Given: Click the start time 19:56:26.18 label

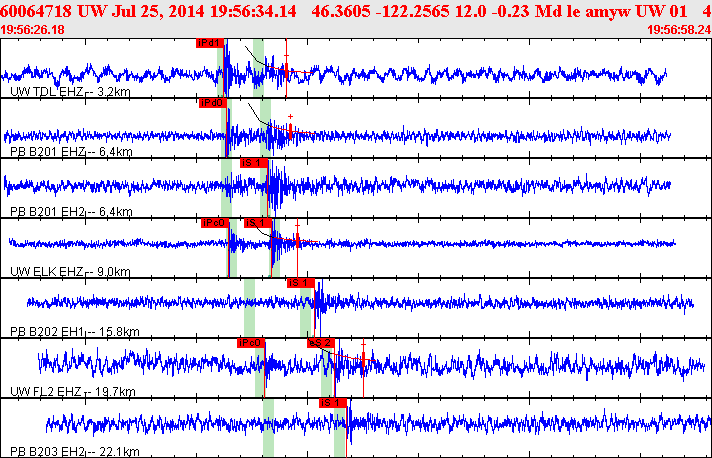Looking at the screenshot, I should pos(32,30).
